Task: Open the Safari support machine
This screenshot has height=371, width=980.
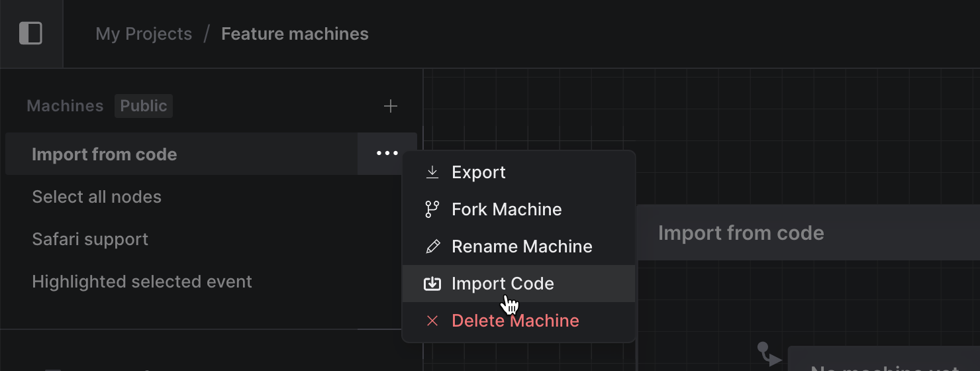Action: [x=90, y=239]
